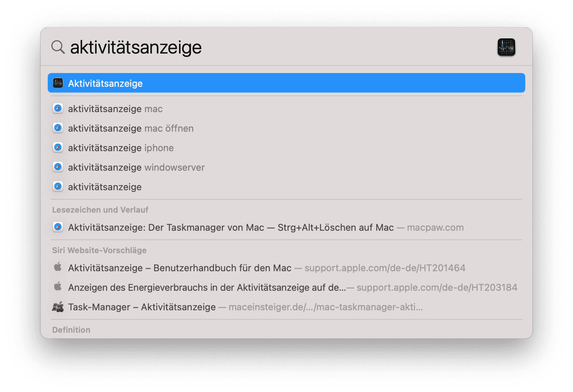Click into the Spotlight search text field
The height and width of the screenshot is (392, 573).
283,47
